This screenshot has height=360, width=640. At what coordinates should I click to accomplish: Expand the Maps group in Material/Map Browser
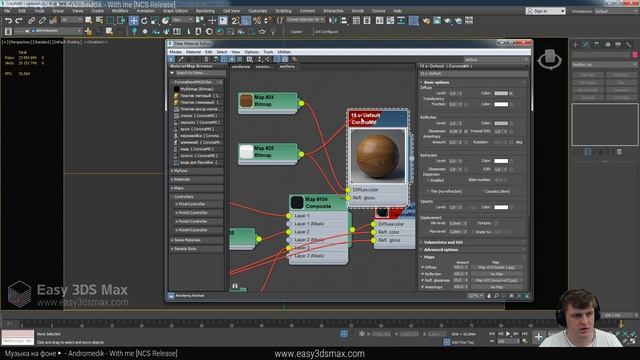(x=197, y=188)
